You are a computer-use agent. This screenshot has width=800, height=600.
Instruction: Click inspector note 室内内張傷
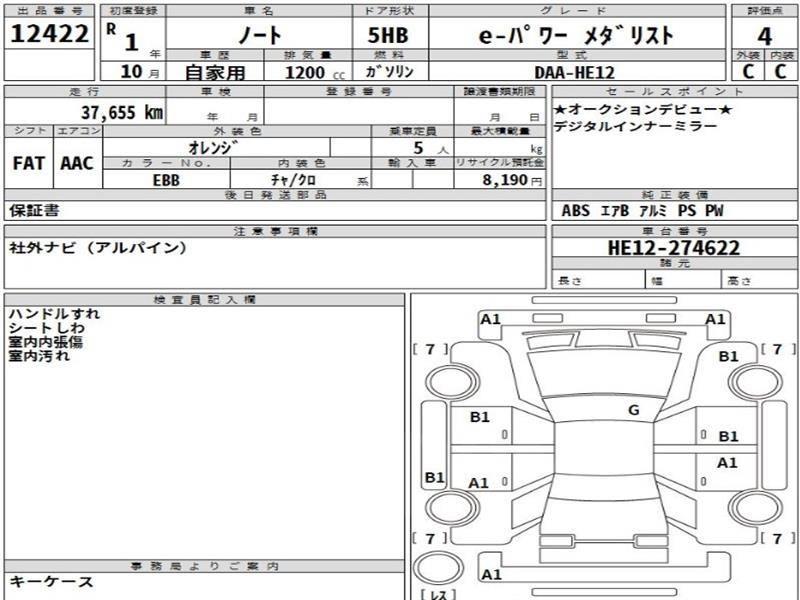pos(45,342)
